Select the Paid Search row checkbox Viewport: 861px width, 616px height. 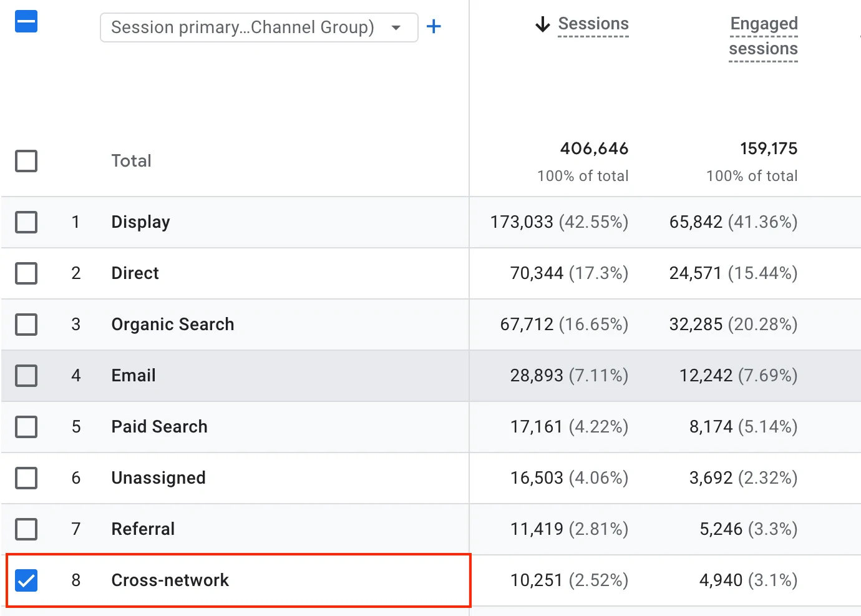[x=26, y=427]
